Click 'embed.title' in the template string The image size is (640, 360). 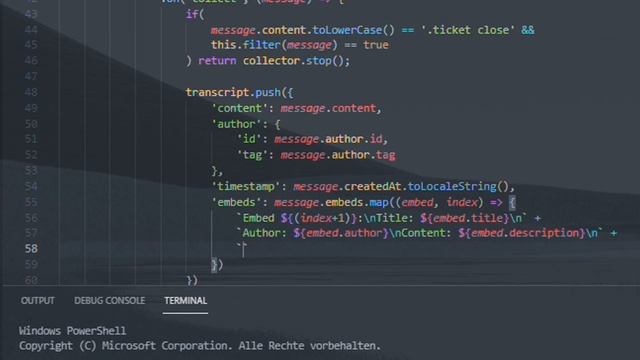[x=468, y=218]
